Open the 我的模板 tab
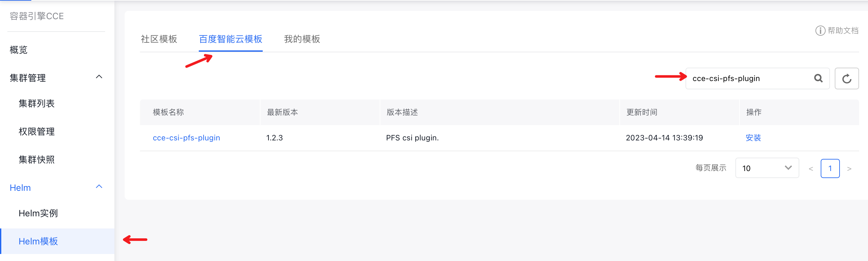 pyautogui.click(x=302, y=39)
